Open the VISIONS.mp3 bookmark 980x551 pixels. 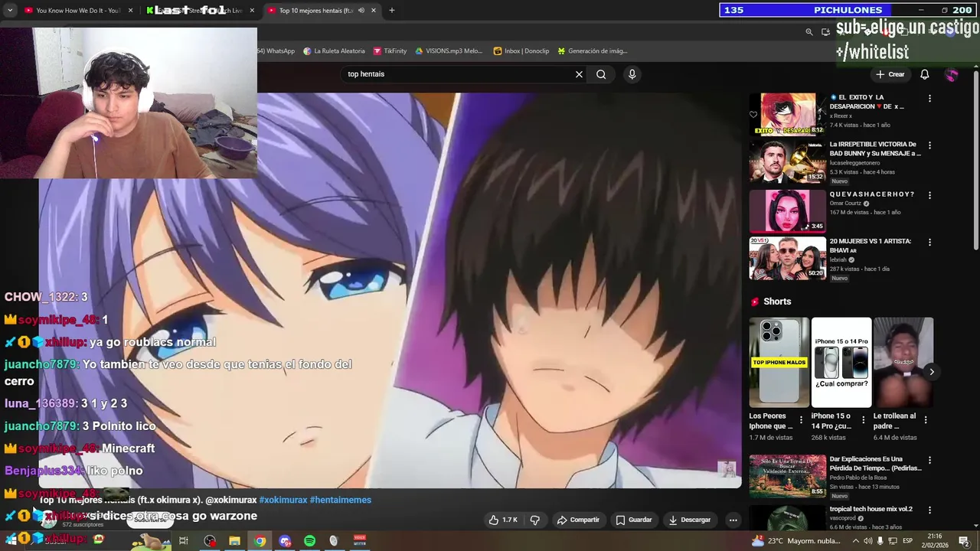point(449,51)
